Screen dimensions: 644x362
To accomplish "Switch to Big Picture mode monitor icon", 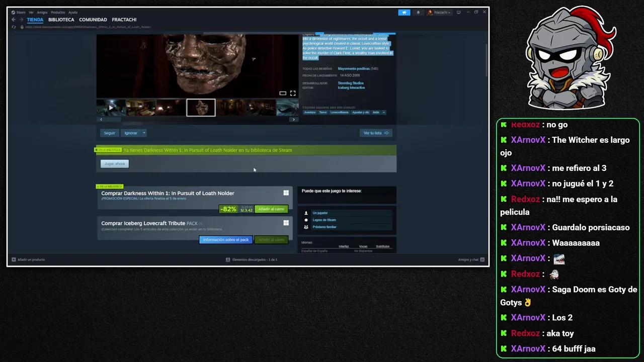I will click(458, 12).
